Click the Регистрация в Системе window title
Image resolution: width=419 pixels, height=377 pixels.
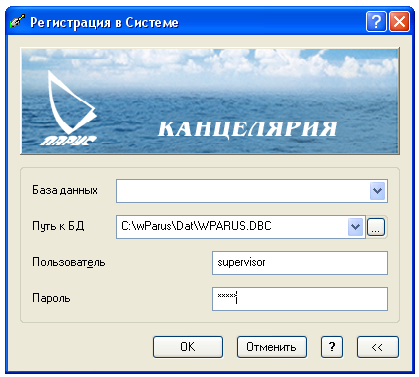point(104,23)
